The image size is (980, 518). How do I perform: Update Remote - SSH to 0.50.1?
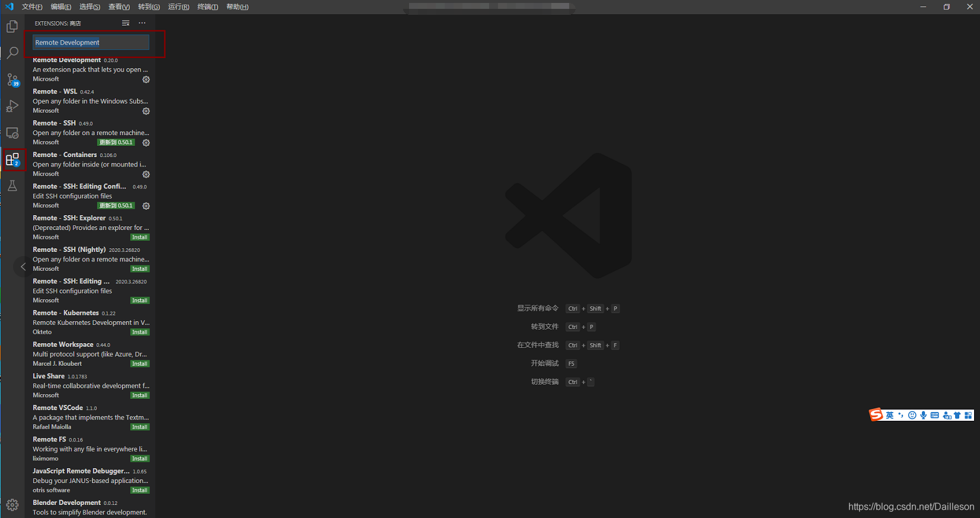(116, 142)
